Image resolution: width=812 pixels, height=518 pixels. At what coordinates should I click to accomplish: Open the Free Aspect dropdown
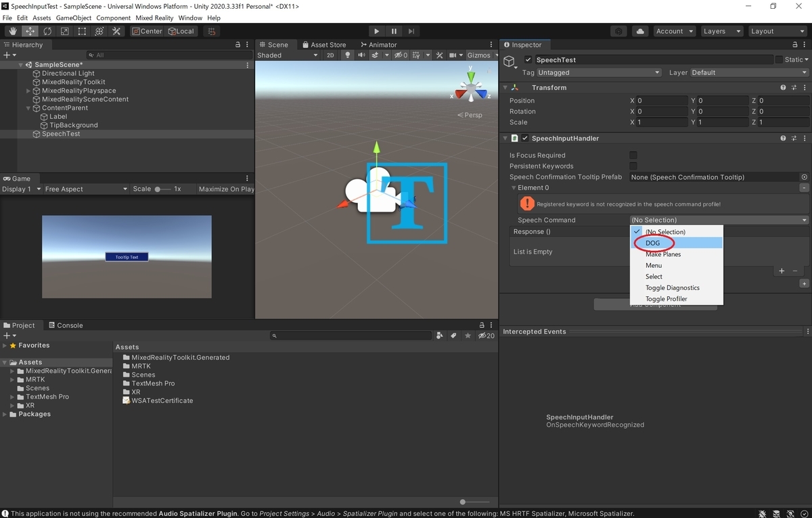click(86, 189)
